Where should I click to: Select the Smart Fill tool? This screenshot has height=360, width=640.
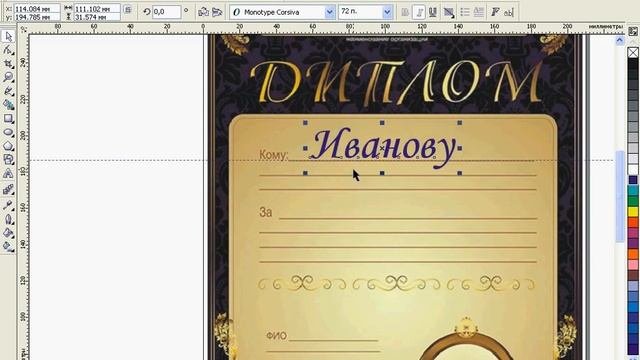(8, 105)
